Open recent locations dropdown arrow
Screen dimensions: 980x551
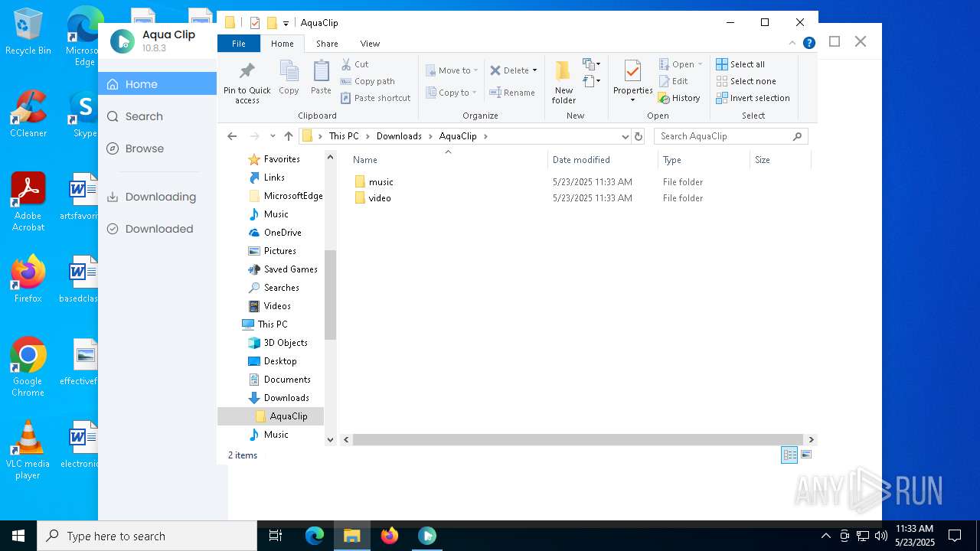click(273, 136)
